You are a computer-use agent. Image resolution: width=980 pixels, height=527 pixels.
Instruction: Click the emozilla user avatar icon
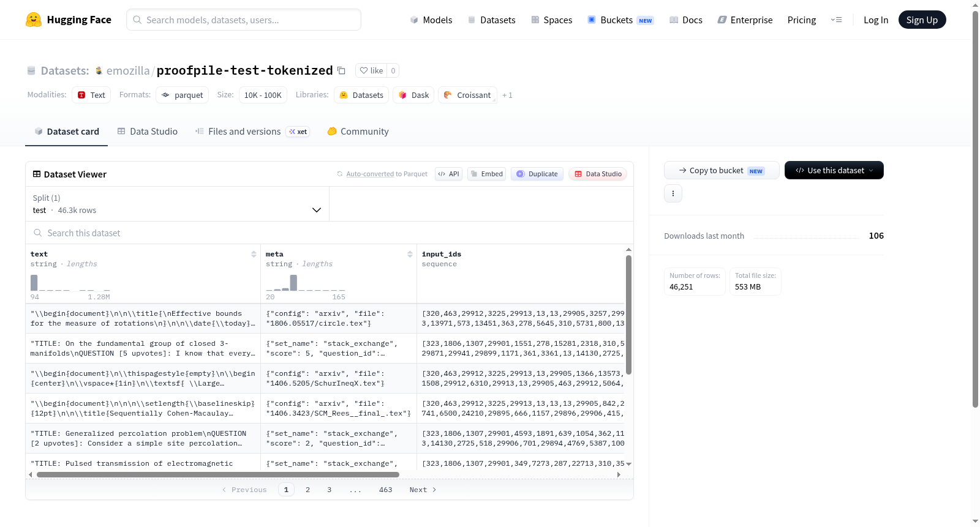coord(99,71)
